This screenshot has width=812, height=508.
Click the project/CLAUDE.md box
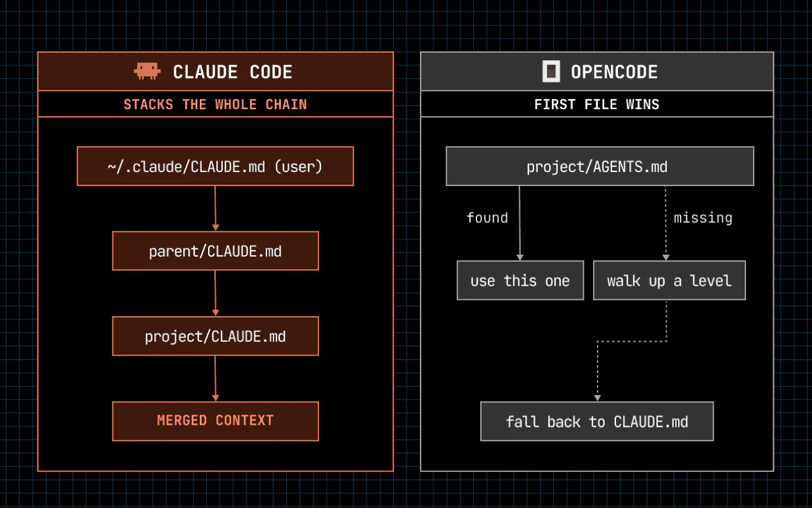[x=216, y=336]
